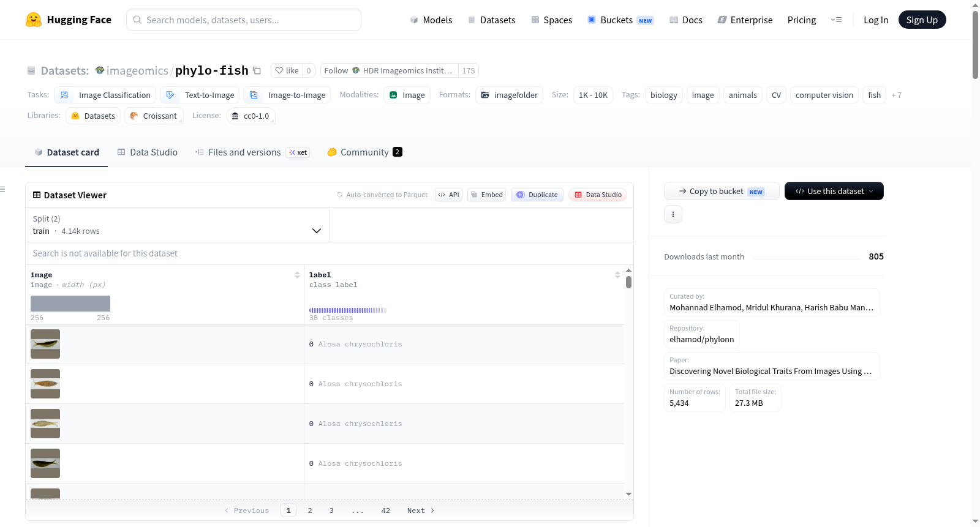Open the second fish image thumbnail
The width and height of the screenshot is (980, 527).
pos(45,384)
